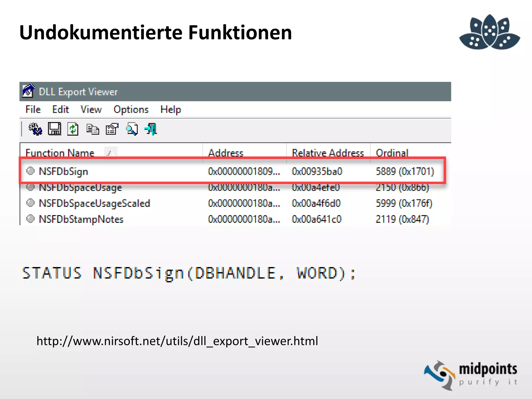The image size is (532, 399).
Task: Click the STATUS NSFDbSign(DBHANDLE, WORD); code text
Action: [x=189, y=274]
